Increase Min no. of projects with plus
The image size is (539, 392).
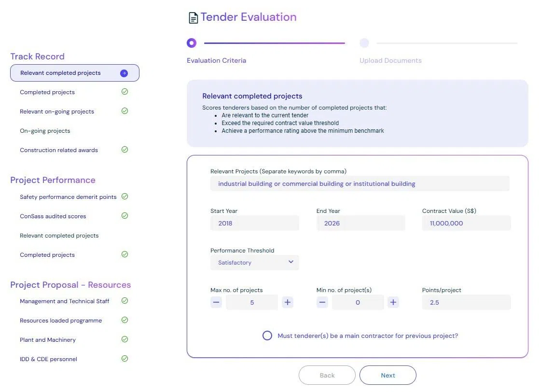click(x=393, y=302)
